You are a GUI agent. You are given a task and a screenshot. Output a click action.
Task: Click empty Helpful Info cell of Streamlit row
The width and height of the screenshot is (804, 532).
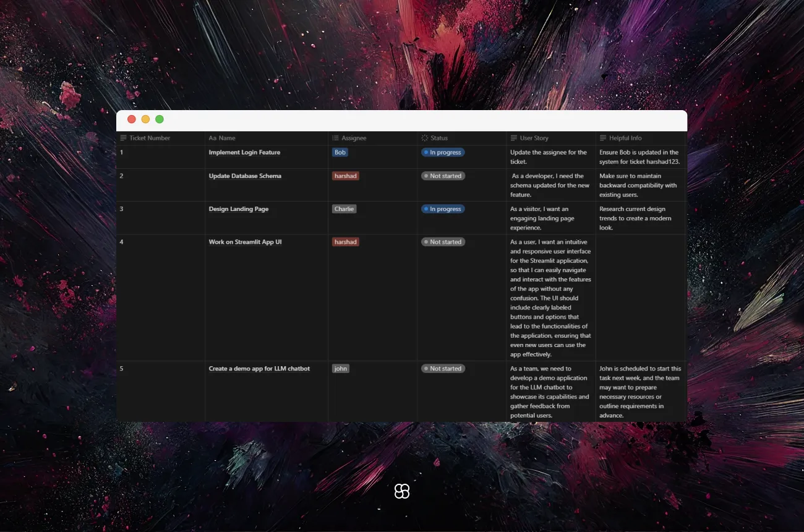tap(640, 298)
